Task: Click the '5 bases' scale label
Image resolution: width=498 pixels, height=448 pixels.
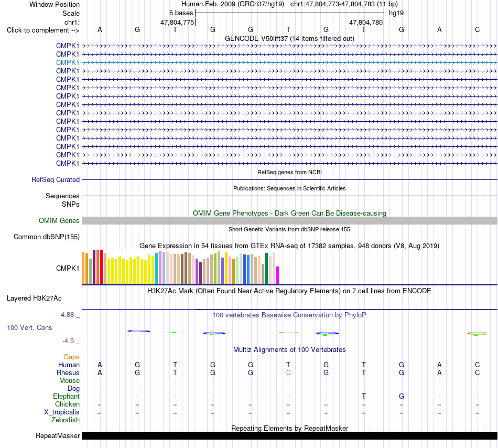Action: (x=181, y=13)
